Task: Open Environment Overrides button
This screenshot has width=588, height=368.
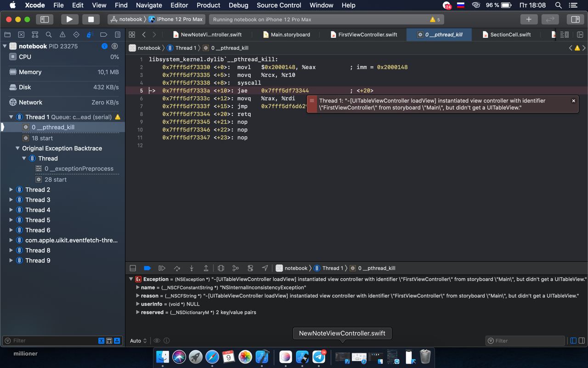Action: tap(250, 268)
